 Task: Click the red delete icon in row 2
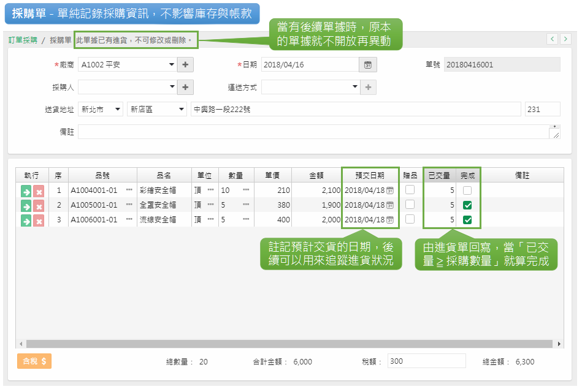point(39,206)
